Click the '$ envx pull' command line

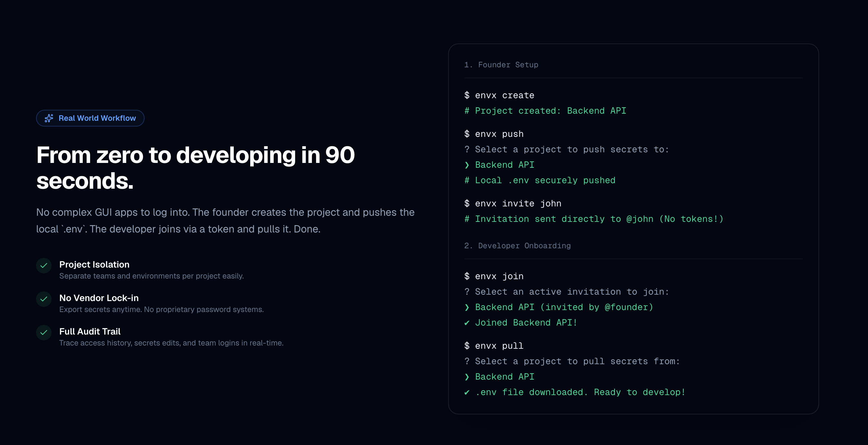[494, 346]
